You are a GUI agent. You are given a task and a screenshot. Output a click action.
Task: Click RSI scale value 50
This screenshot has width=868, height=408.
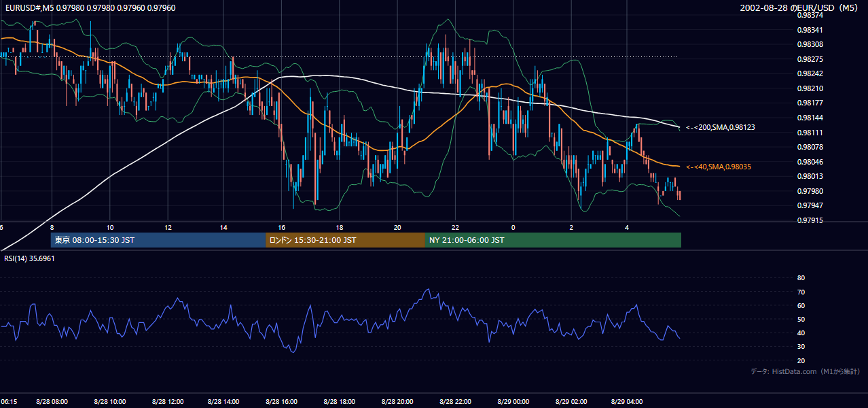801,319
